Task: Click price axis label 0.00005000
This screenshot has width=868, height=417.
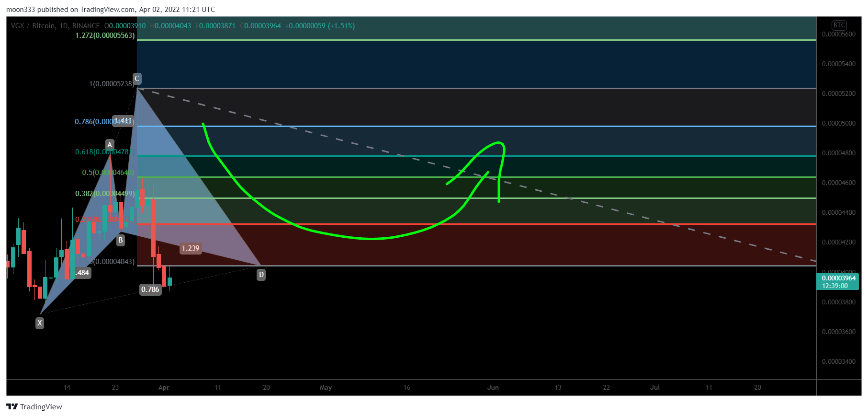Action: pyautogui.click(x=838, y=124)
